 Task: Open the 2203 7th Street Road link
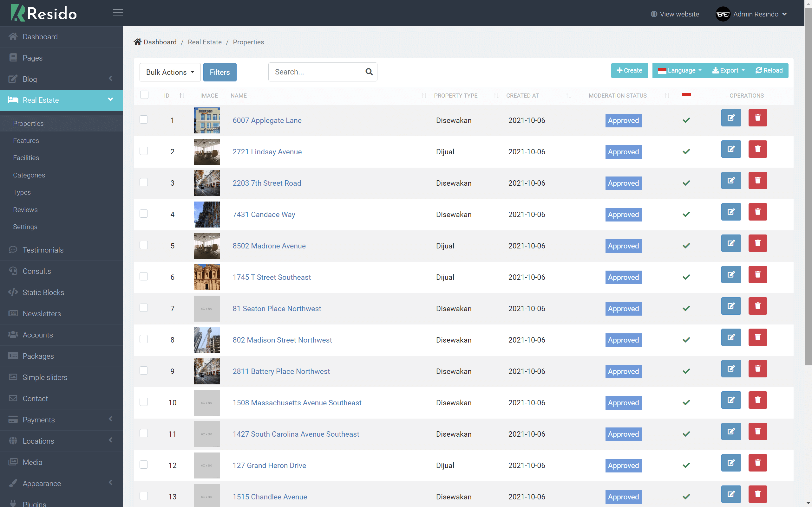click(x=267, y=183)
